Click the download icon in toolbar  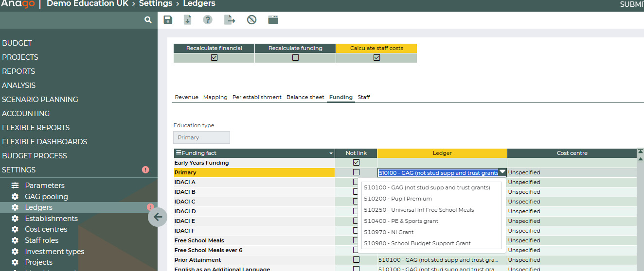pyautogui.click(x=187, y=20)
